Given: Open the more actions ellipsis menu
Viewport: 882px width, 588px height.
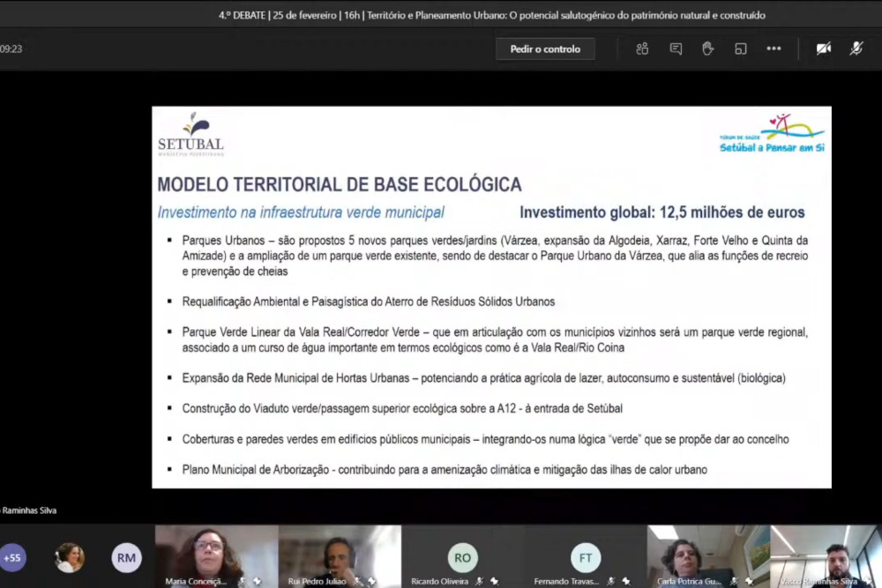Looking at the screenshot, I should [774, 48].
